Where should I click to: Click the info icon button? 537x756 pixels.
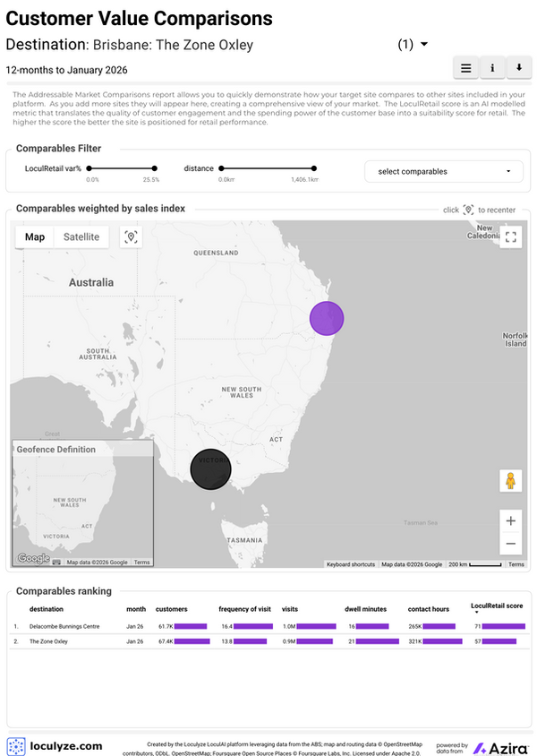(492, 68)
